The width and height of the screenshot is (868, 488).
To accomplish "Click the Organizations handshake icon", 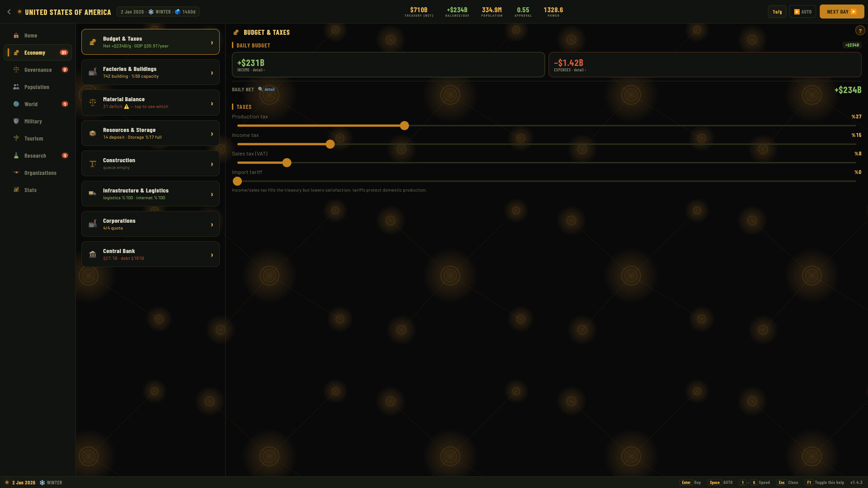I will coord(16,173).
